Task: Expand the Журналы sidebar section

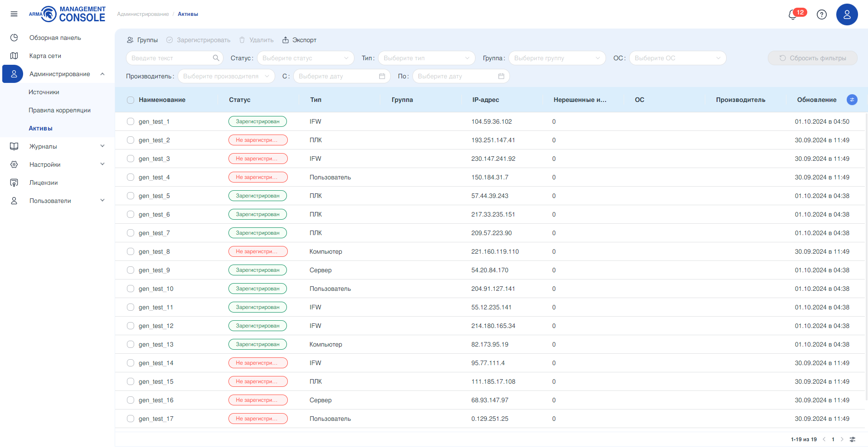Action: 58,146
